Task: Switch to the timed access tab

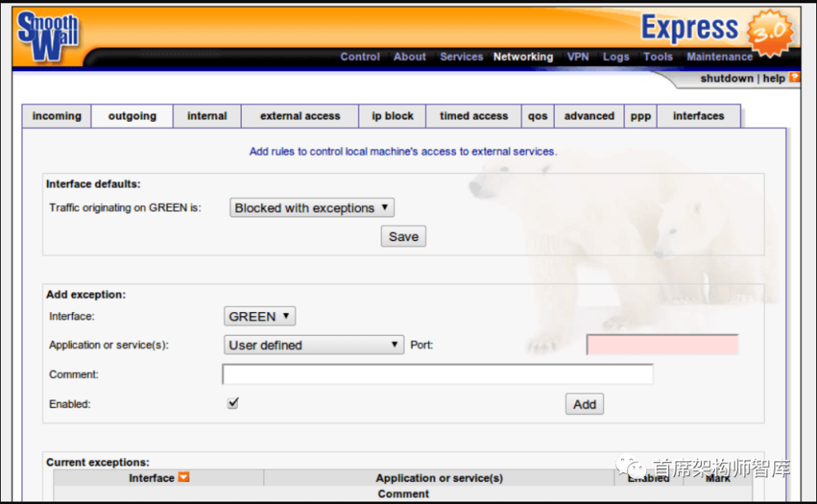Action: pos(474,116)
